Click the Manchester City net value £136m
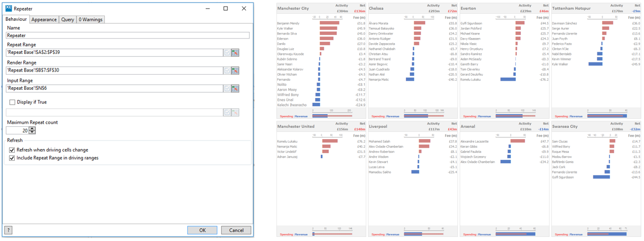The height and width of the screenshot is (241, 644). (x=359, y=11)
